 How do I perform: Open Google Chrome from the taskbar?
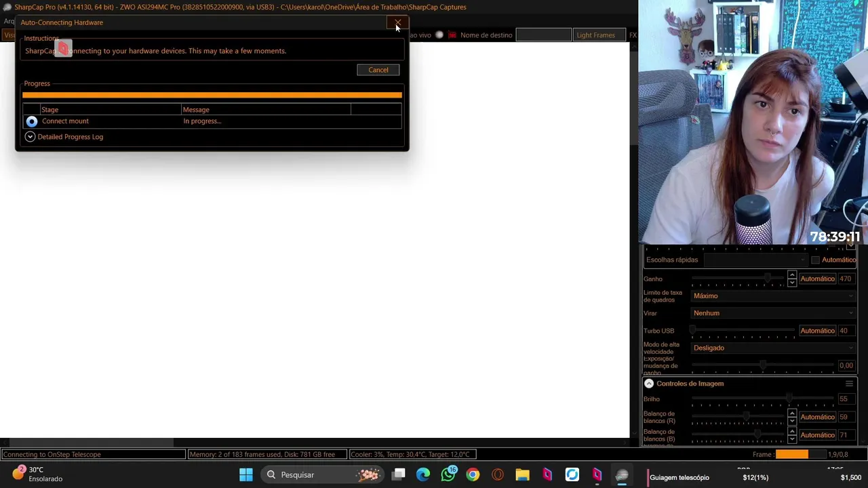tap(473, 475)
